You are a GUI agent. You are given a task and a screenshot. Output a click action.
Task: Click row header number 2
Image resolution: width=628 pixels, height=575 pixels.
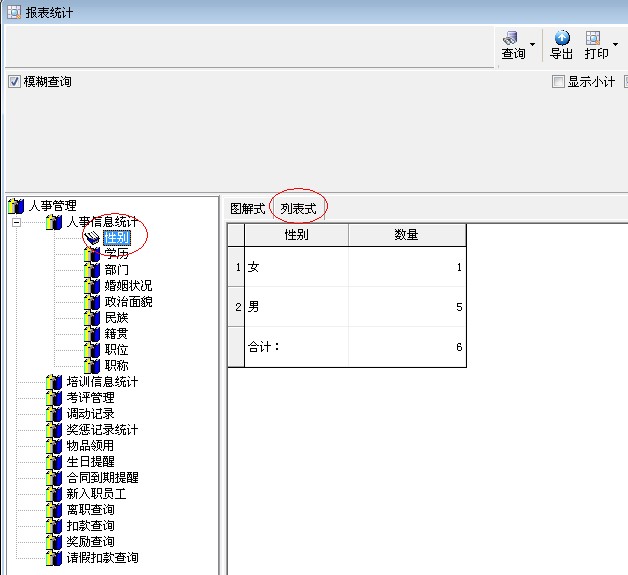pyautogui.click(x=236, y=307)
